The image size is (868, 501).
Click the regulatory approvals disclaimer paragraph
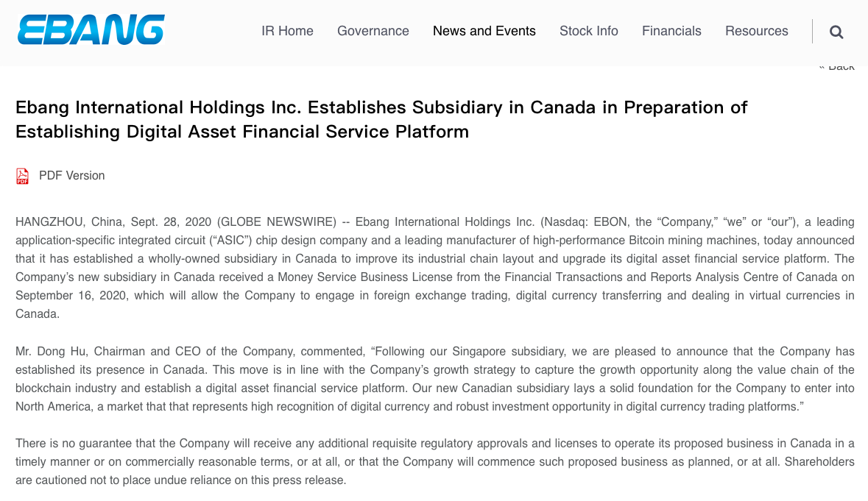tap(434, 461)
